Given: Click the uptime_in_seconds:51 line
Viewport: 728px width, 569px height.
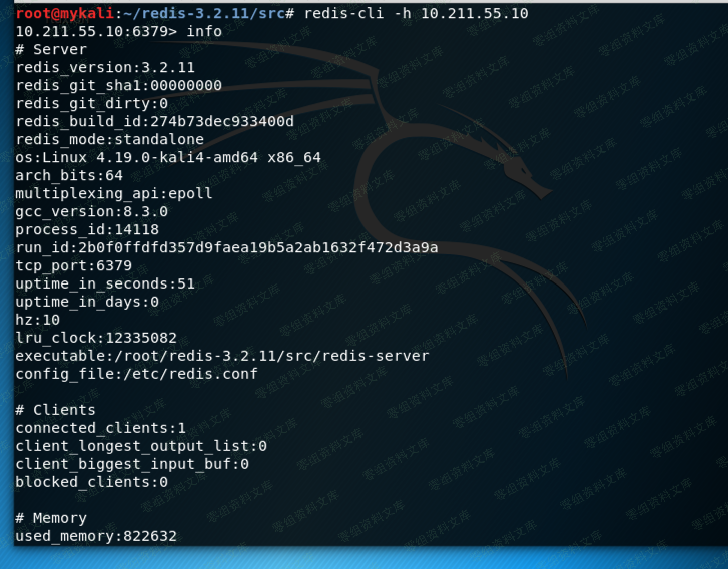Looking at the screenshot, I should pyautogui.click(x=105, y=283).
